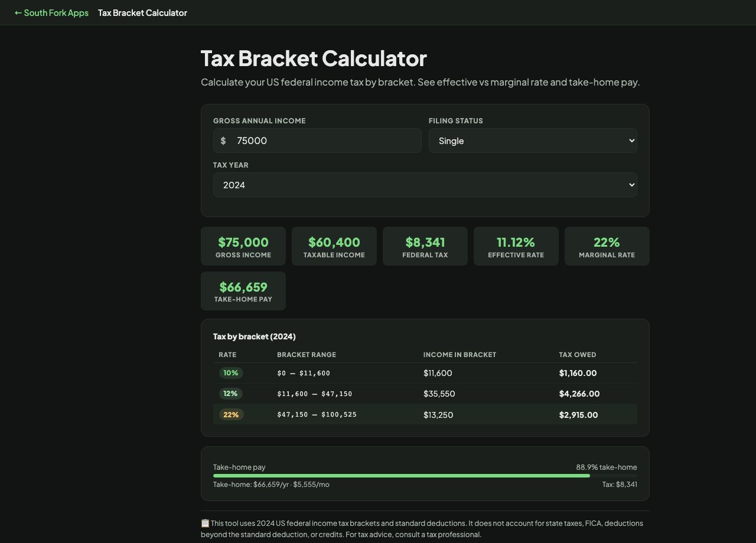This screenshot has height=543, width=756.
Task: Click the $1,160.00 tax owed value
Action: (578, 373)
